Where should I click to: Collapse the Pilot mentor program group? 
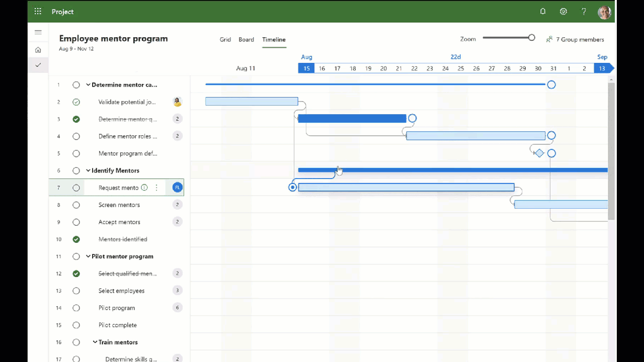pyautogui.click(x=88, y=256)
